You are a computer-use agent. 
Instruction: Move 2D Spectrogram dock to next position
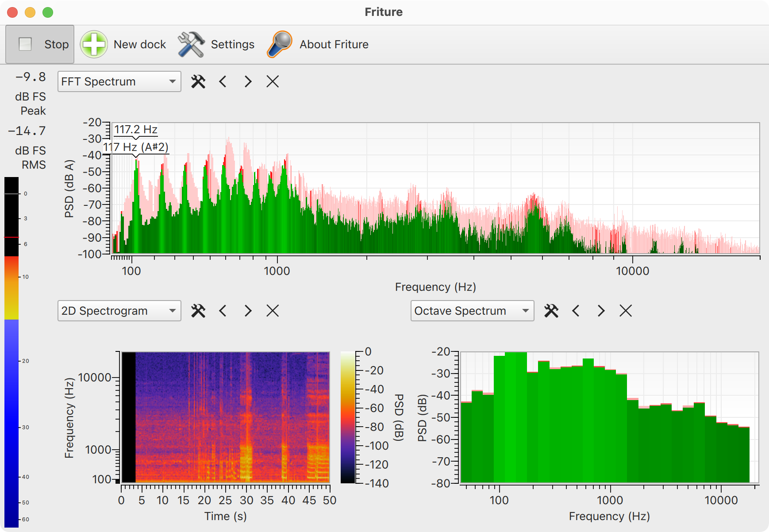point(248,311)
